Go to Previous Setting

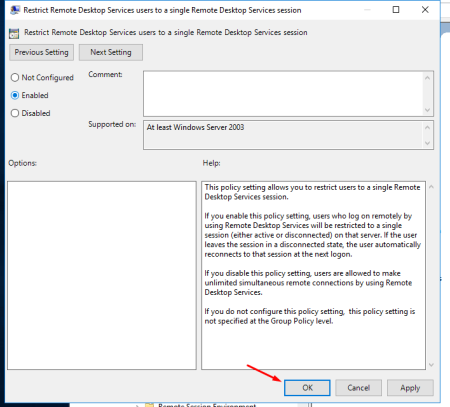41,52
